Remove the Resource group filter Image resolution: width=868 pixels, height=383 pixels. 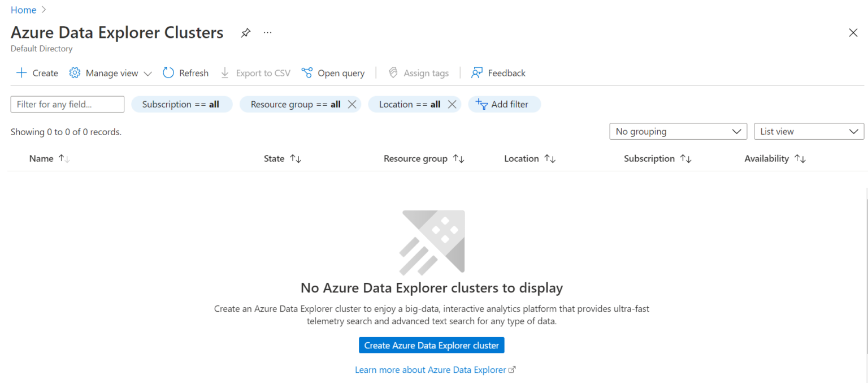click(x=352, y=104)
